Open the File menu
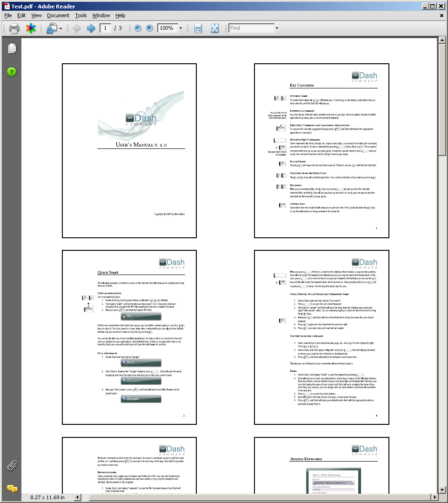Viewport: 448px width, 503px height. click(x=8, y=15)
